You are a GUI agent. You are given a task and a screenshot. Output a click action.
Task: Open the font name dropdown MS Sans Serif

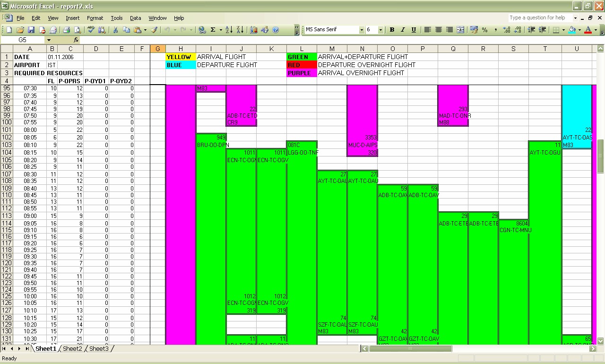pyautogui.click(x=362, y=30)
